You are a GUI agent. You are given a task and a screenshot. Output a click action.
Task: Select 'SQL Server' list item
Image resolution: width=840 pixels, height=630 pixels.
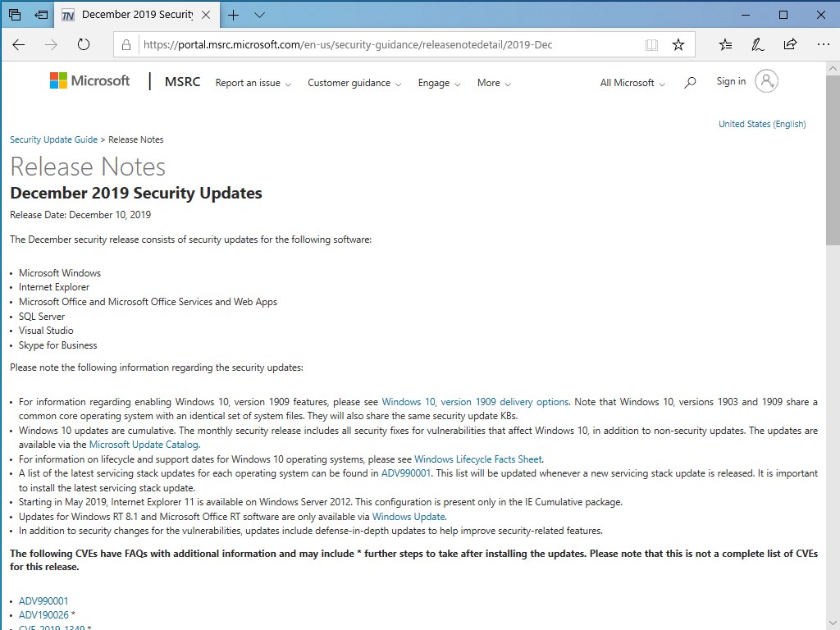click(42, 317)
